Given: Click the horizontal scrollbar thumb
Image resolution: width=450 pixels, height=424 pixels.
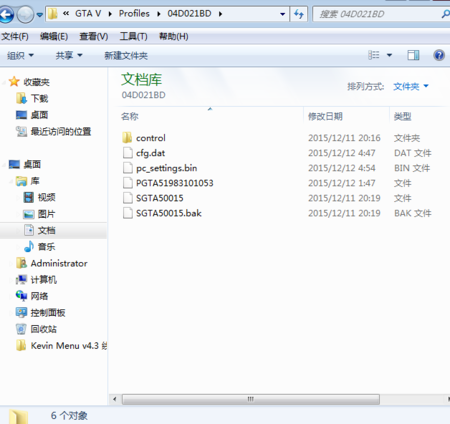Looking at the screenshot, I should click(251, 399).
